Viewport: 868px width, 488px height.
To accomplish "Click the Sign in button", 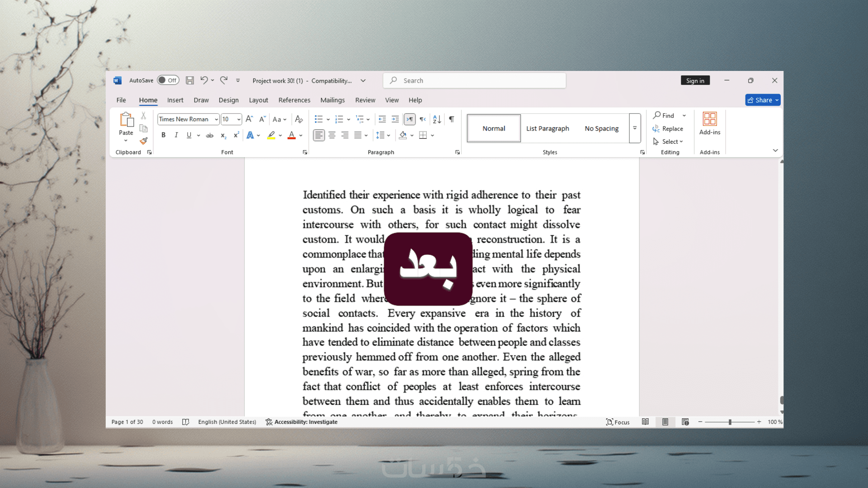I will tap(695, 80).
